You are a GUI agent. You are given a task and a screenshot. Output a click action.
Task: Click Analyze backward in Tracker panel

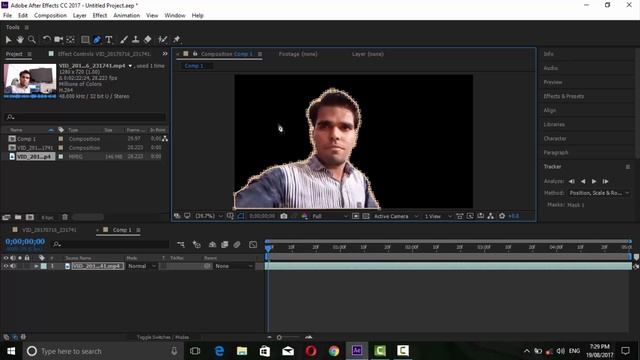583,181
